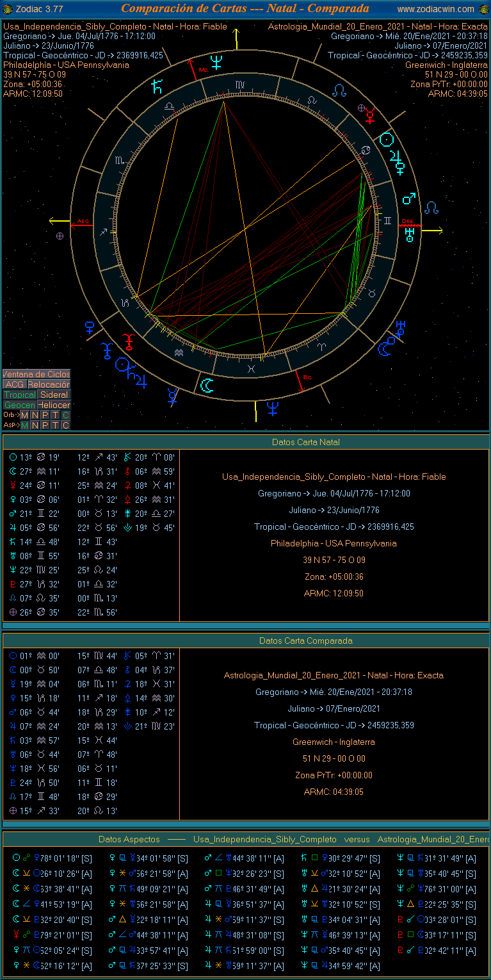Toggle Orb option N
The height and width of the screenshot is (980, 491).
[x=35, y=415]
